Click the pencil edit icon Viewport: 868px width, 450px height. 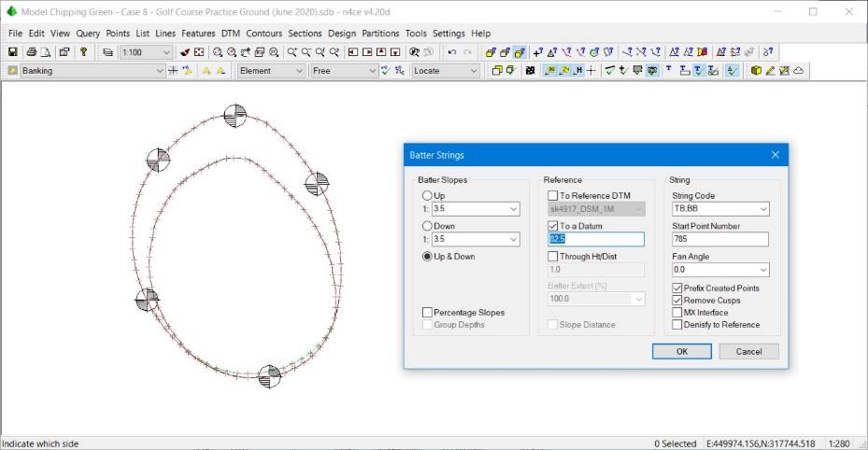coord(770,70)
